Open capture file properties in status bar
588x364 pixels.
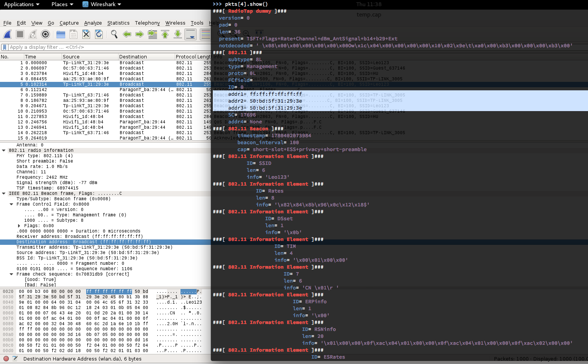pyautogui.click(x=15, y=359)
